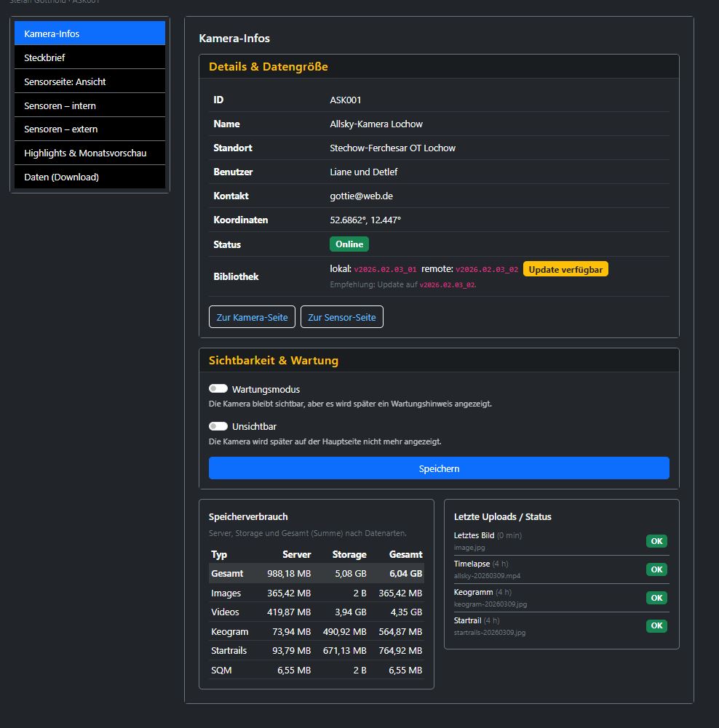Click the OK badge for Timelapse
The width and height of the screenshot is (719, 728).
[x=656, y=569]
